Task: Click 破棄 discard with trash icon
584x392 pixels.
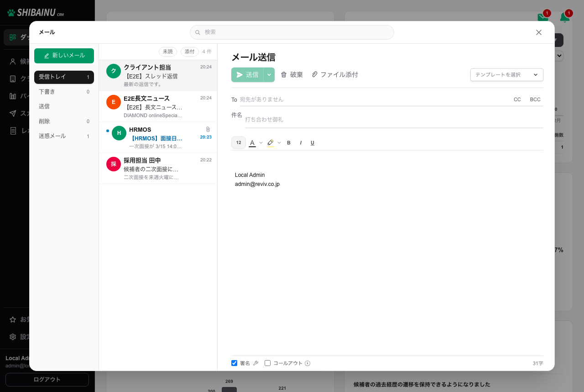Action: pos(292,75)
